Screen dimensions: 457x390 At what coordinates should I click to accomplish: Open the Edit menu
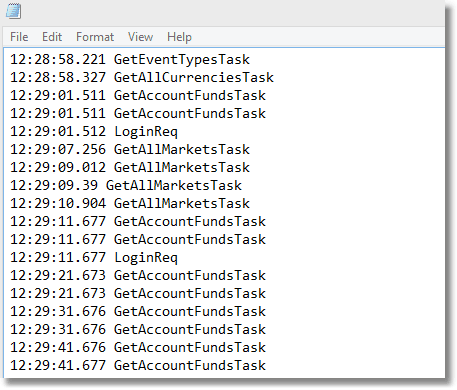click(x=52, y=37)
